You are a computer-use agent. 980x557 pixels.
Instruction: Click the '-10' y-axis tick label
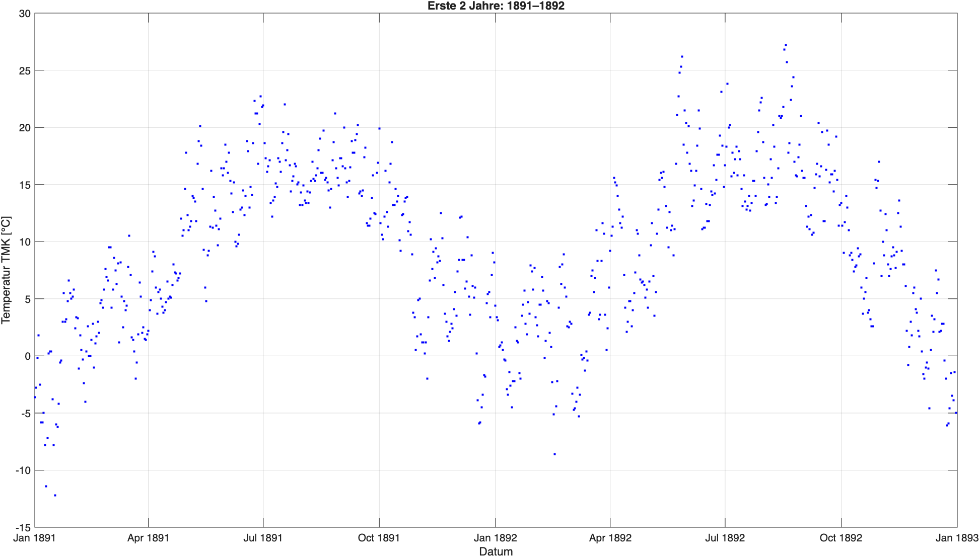point(23,470)
